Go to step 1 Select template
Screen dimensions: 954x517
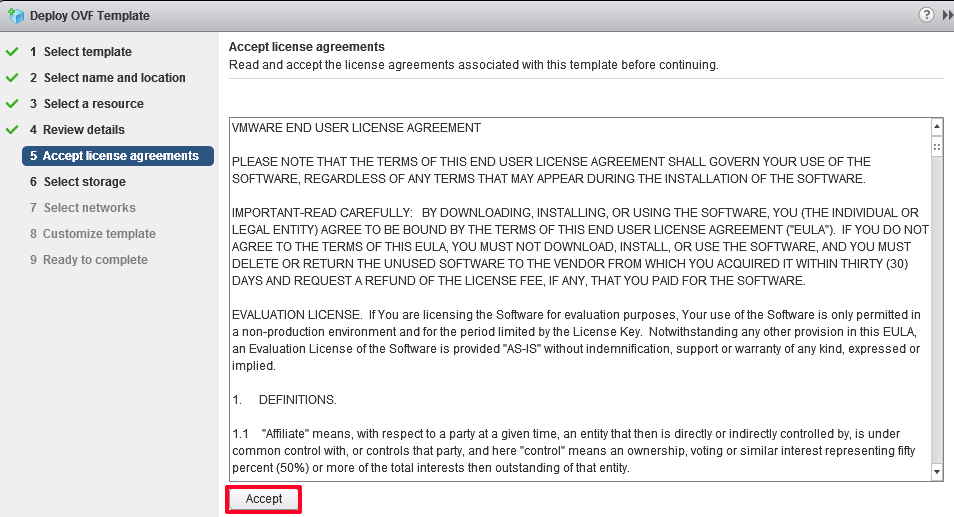point(80,52)
